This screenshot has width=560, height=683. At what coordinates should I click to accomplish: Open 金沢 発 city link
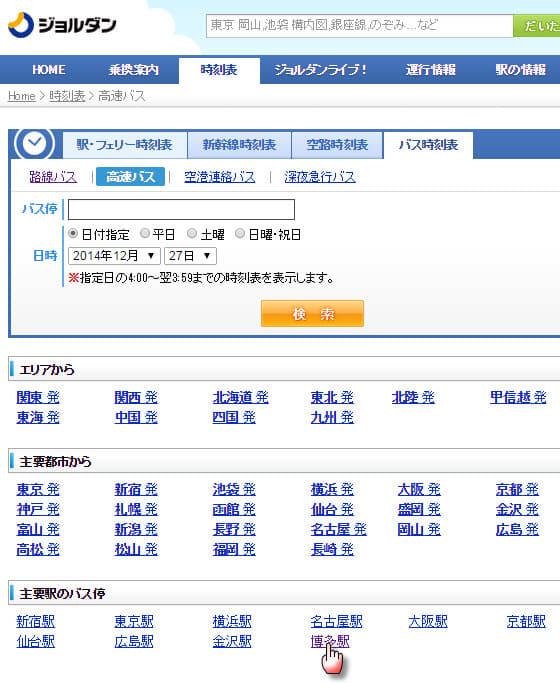tap(517, 510)
